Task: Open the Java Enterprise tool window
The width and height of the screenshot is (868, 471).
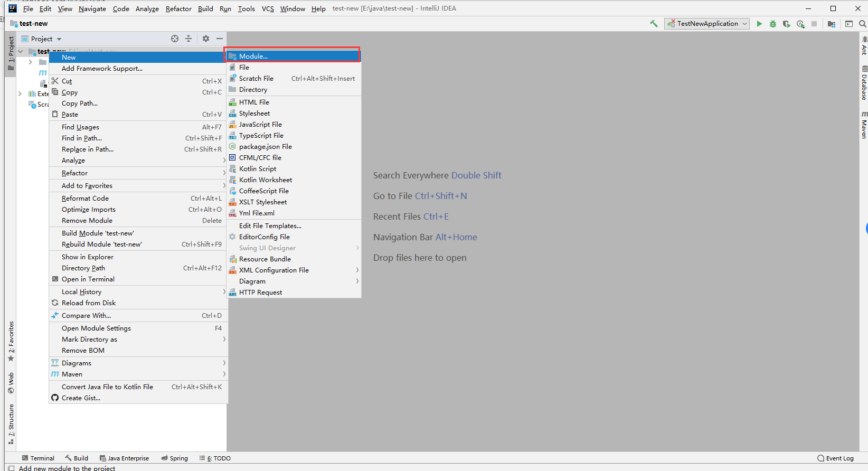Action: coord(124,458)
